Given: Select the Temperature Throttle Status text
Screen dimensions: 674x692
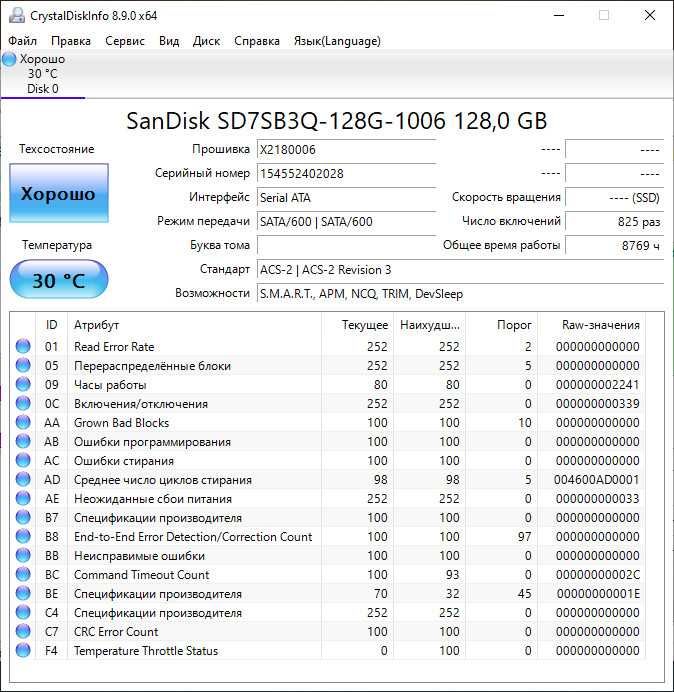Looking at the screenshot, I should (146, 651).
